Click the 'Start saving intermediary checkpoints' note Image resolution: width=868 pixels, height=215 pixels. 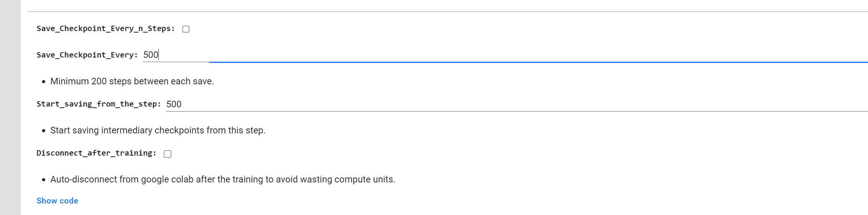coord(158,130)
